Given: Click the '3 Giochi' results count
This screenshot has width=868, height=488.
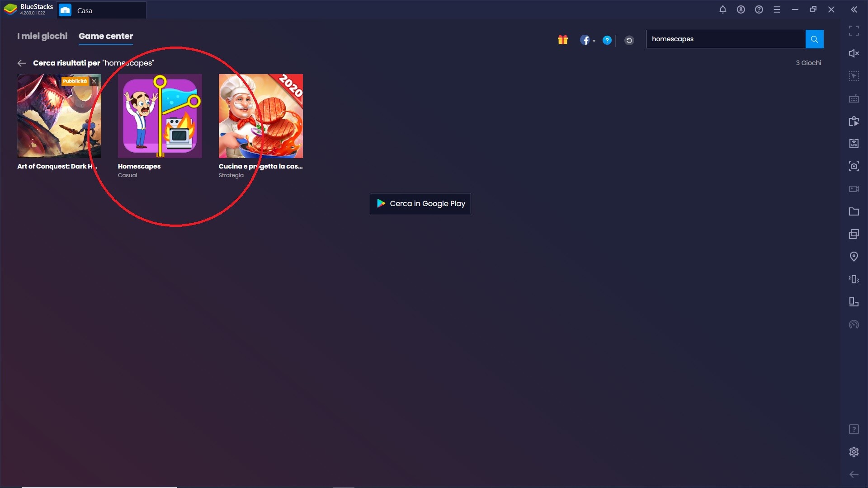Looking at the screenshot, I should coord(808,63).
